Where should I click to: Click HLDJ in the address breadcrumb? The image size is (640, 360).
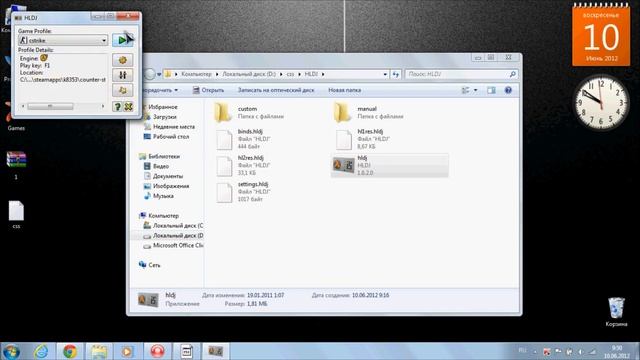pos(311,74)
